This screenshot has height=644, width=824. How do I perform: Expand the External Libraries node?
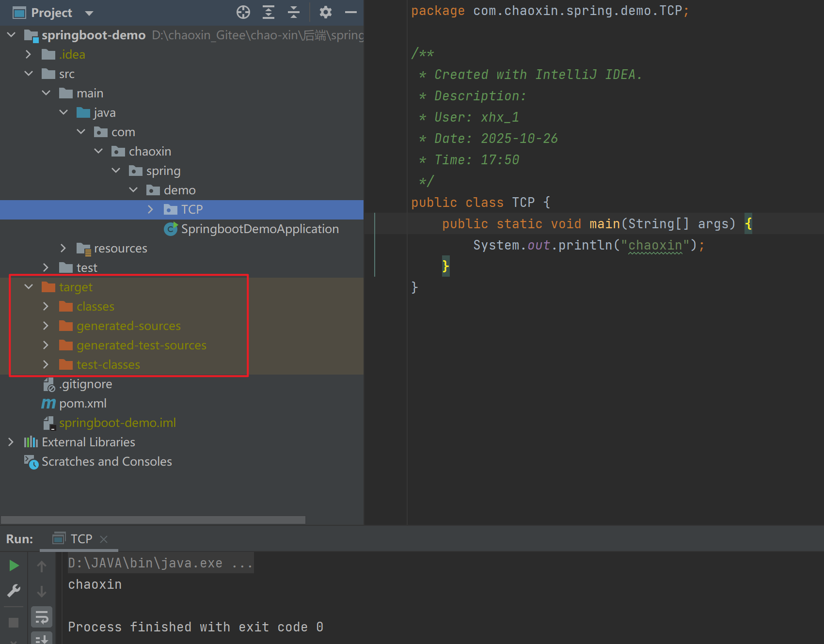[11, 442]
